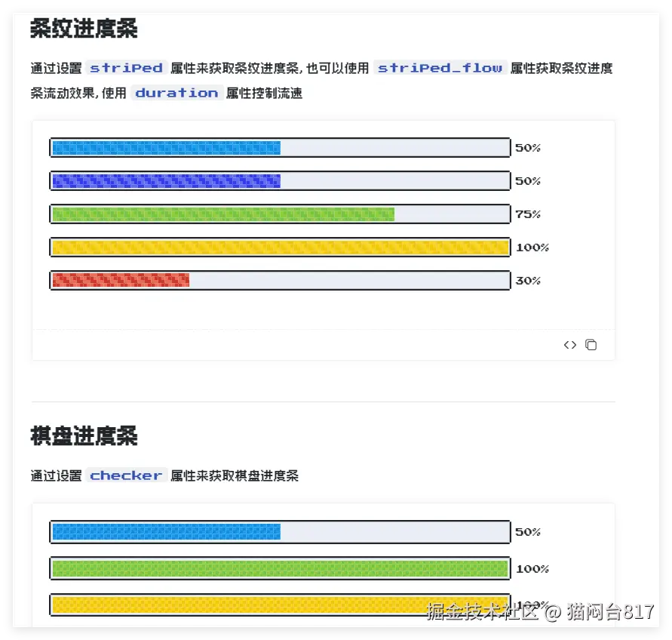Click the copy icon below the striped demos
Viewport: 672px width, 640px height.
coord(591,344)
